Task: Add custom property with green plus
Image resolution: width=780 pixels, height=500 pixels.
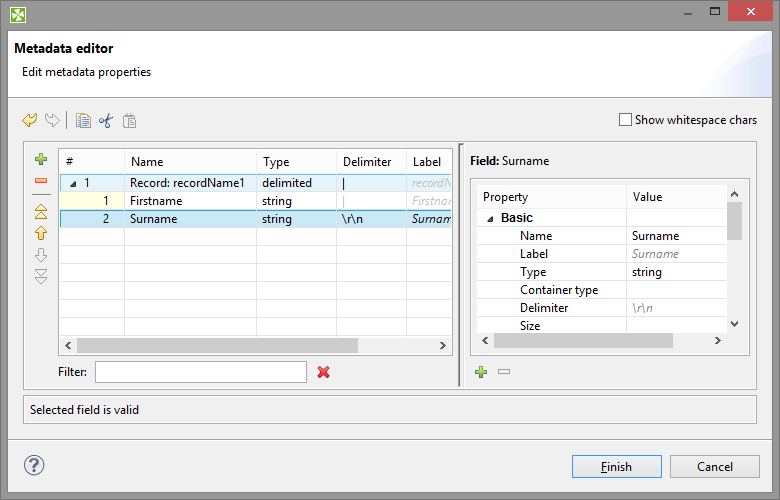Action: point(481,372)
